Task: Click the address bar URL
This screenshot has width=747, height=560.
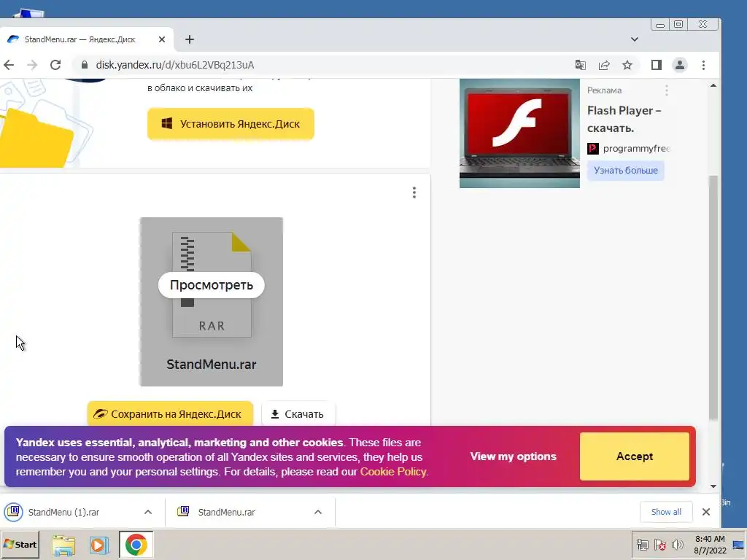Action: (x=175, y=65)
